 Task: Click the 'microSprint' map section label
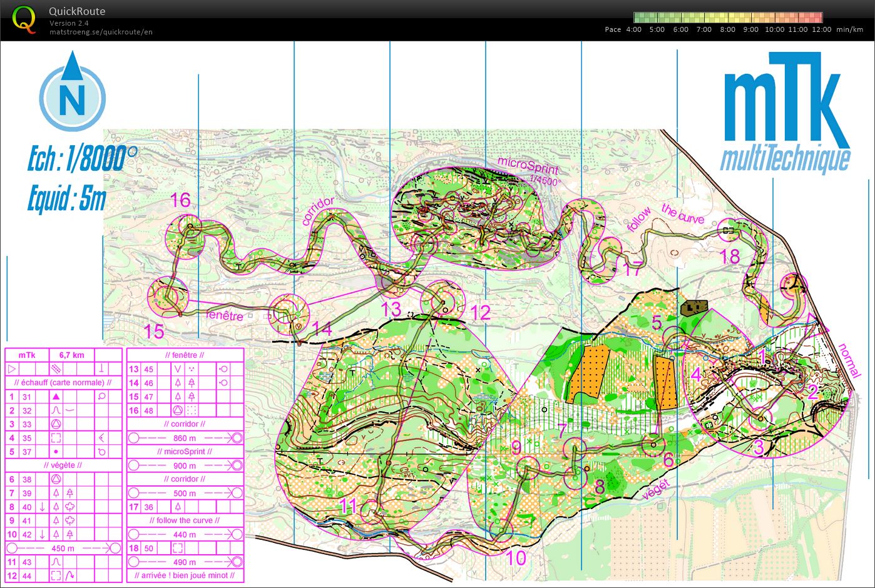pos(528,166)
